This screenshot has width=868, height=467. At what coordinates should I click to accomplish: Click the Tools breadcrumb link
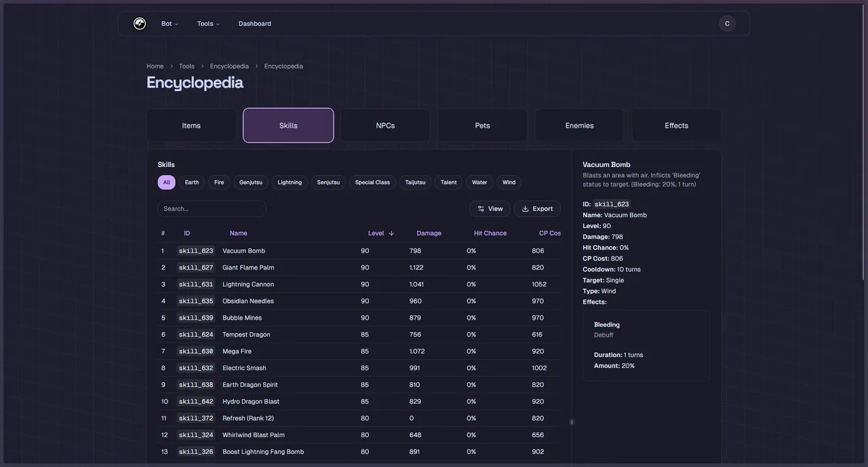tap(186, 66)
